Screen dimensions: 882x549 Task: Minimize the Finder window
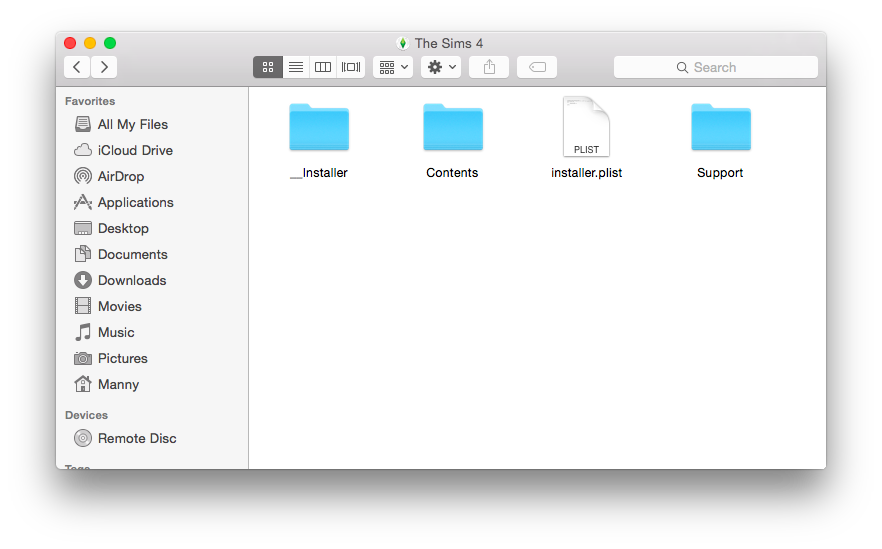[90, 43]
